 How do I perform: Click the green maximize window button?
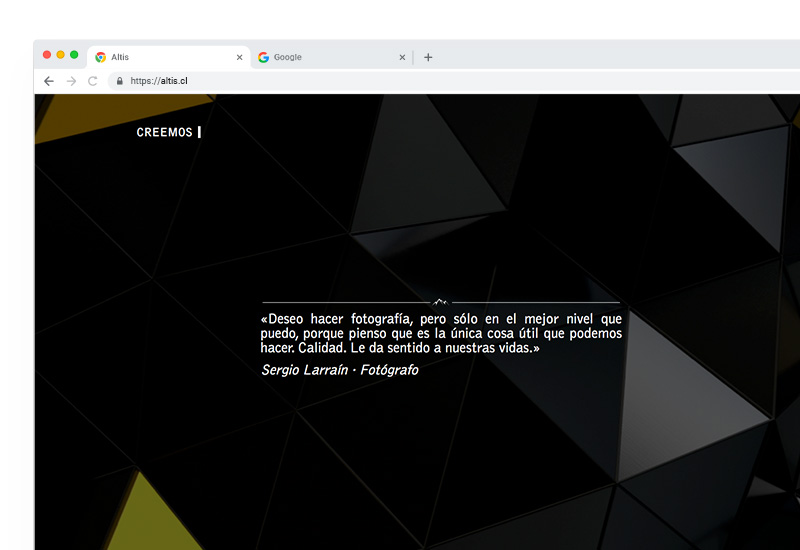74,55
